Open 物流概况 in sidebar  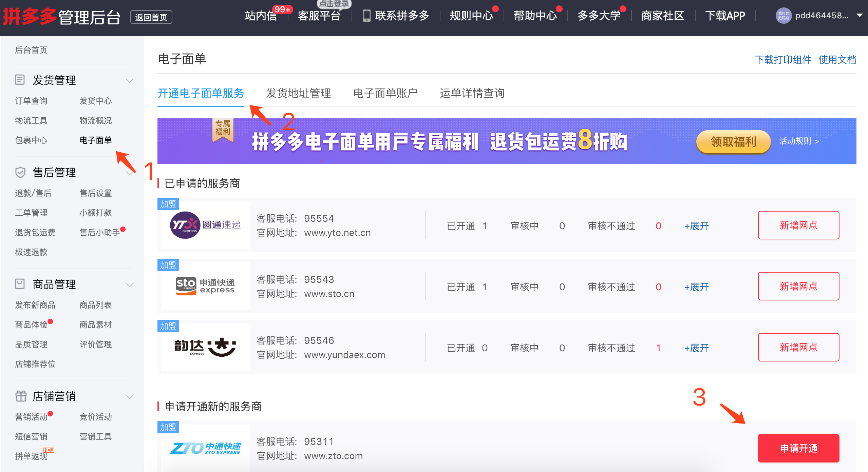(x=96, y=120)
